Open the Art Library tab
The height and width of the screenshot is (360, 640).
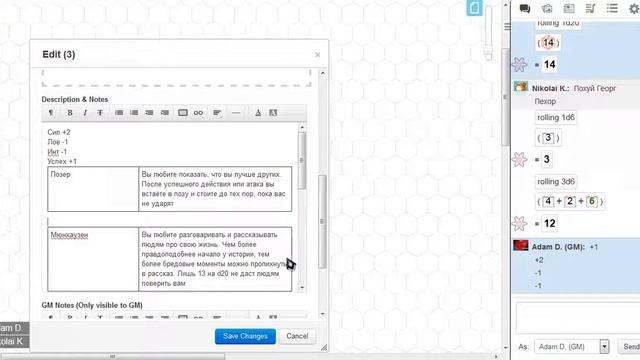pos(547,8)
